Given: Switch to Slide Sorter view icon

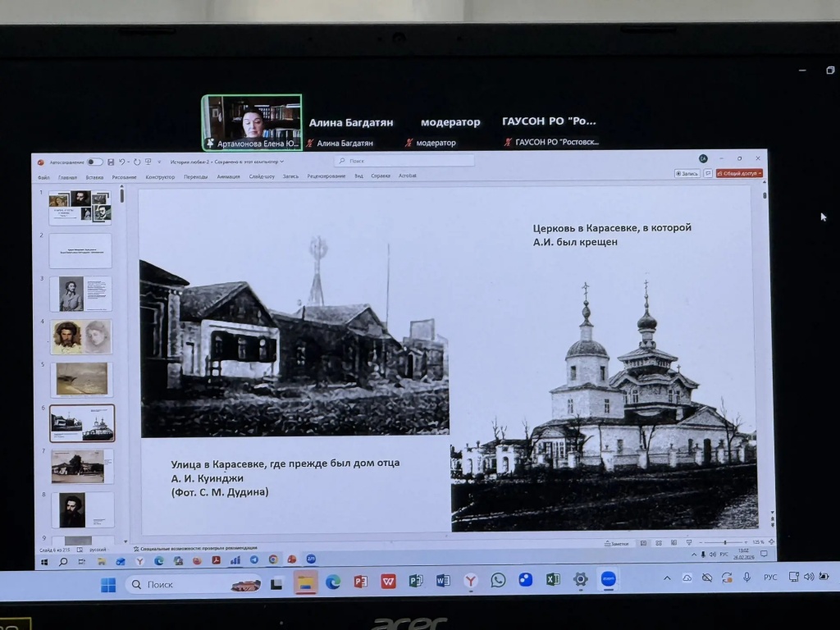Looking at the screenshot, I should (x=657, y=543).
